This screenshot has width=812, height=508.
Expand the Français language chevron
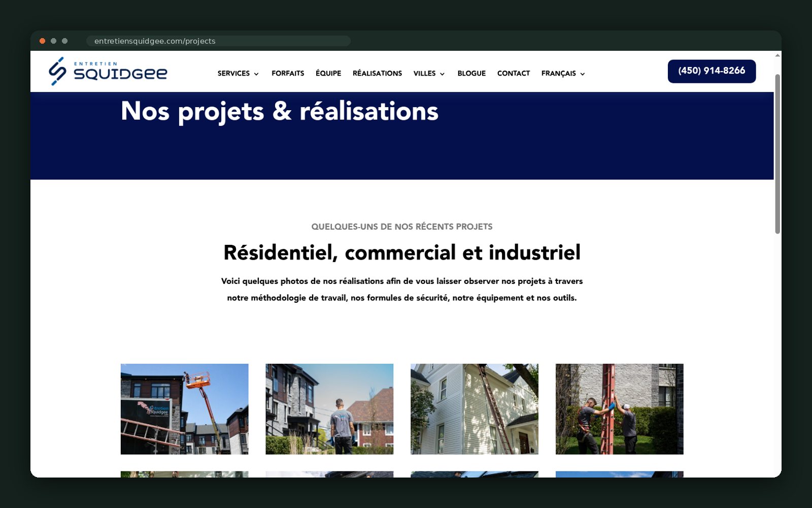[583, 74]
